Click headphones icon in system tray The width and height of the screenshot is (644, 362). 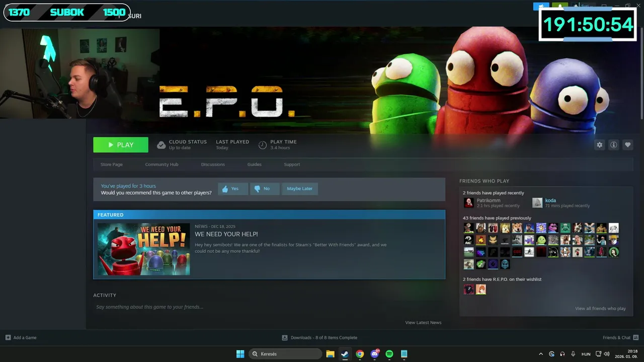click(562, 354)
